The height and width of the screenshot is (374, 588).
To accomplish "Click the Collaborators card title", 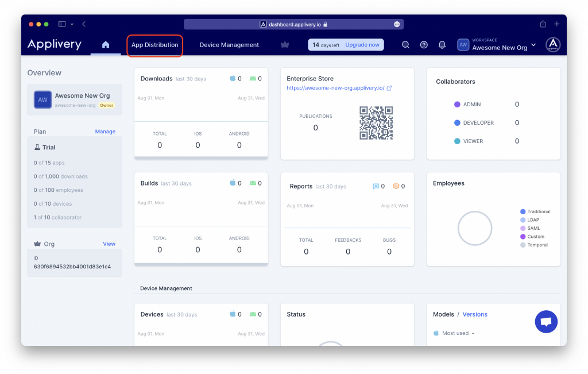I will (x=455, y=82).
